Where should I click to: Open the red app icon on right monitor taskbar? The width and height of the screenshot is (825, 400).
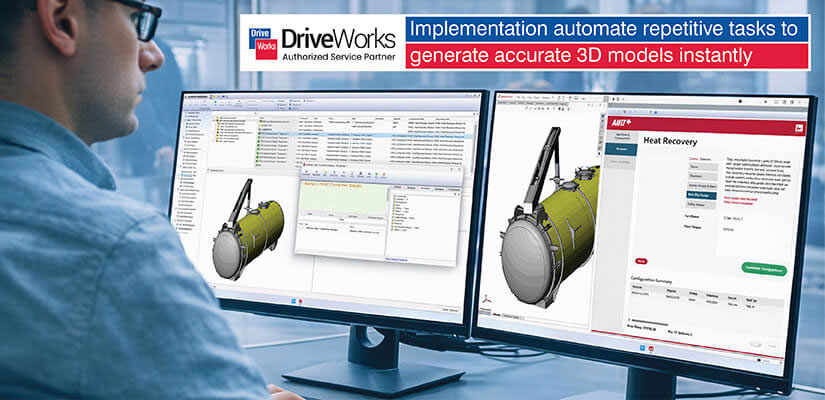651,348
